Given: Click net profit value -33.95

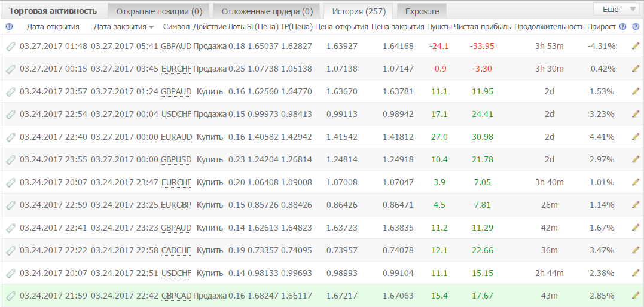Looking at the screenshot, I should [483, 47].
